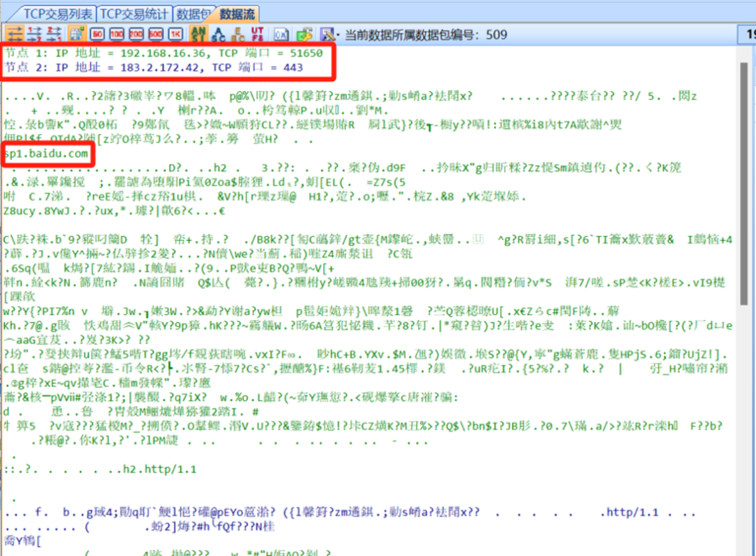Viewport: 756px width, 556px height.
Task: Limit display to 200 packets
Action: click(136, 34)
